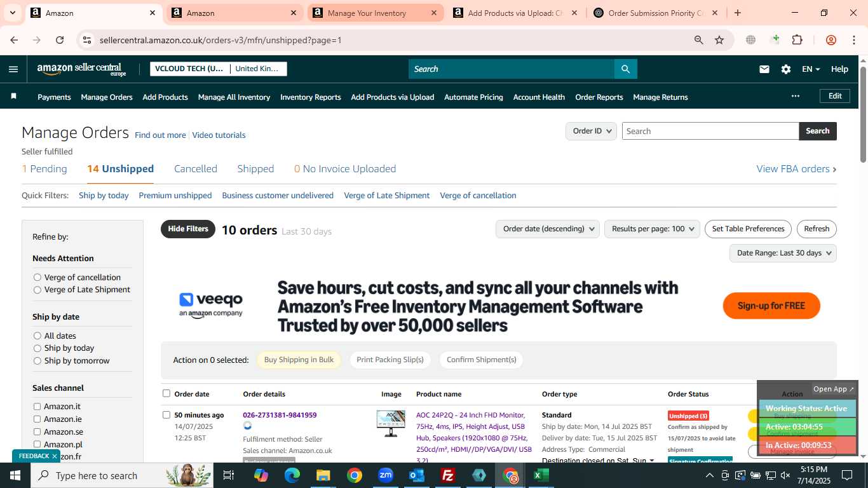
Task: Switch to the Shipped orders tab
Action: (255, 169)
